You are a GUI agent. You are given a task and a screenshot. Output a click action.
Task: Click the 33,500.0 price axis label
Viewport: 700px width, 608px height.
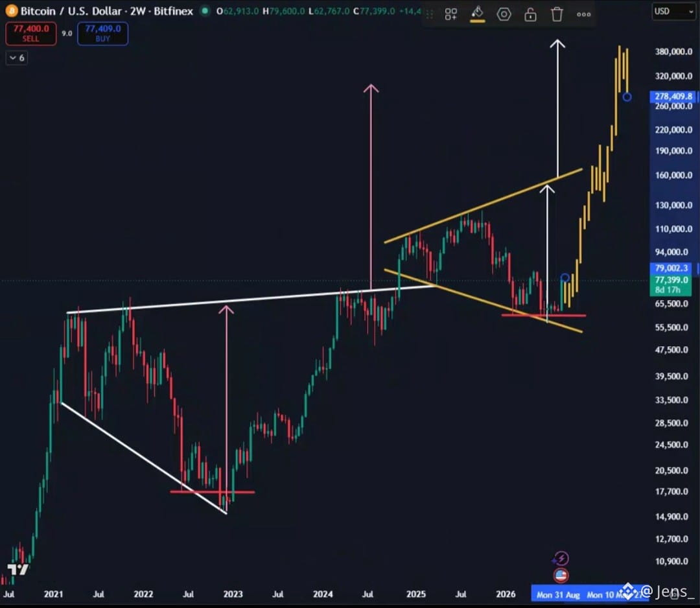[x=671, y=400]
